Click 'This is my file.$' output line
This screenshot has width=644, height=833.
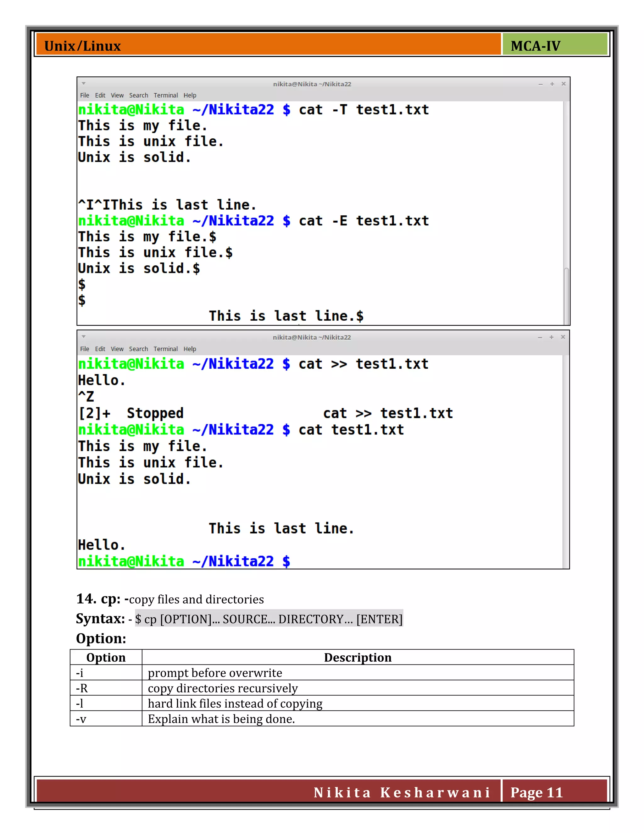point(147,237)
